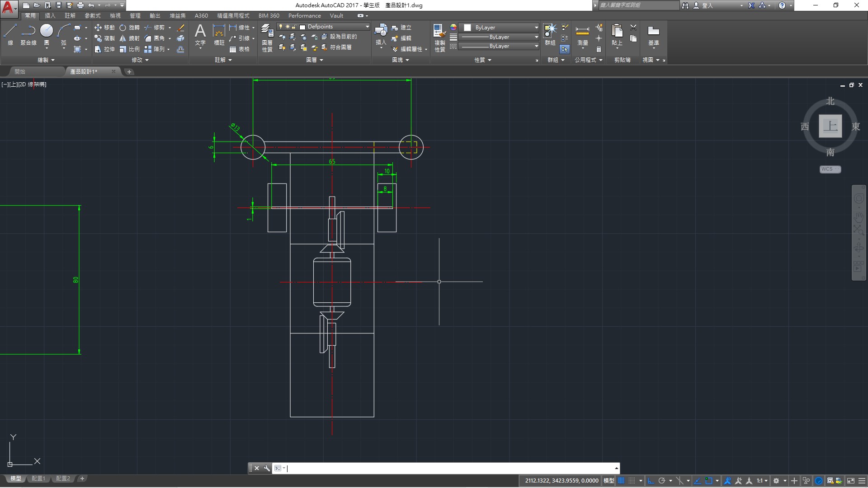
Task: Select the Circle (圓) draw tool
Action: (x=47, y=31)
